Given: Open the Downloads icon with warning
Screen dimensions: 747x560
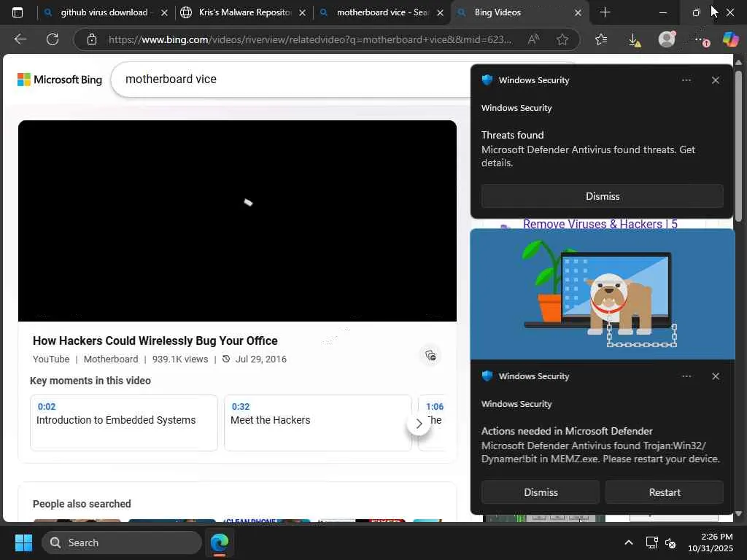Looking at the screenshot, I should (634, 39).
